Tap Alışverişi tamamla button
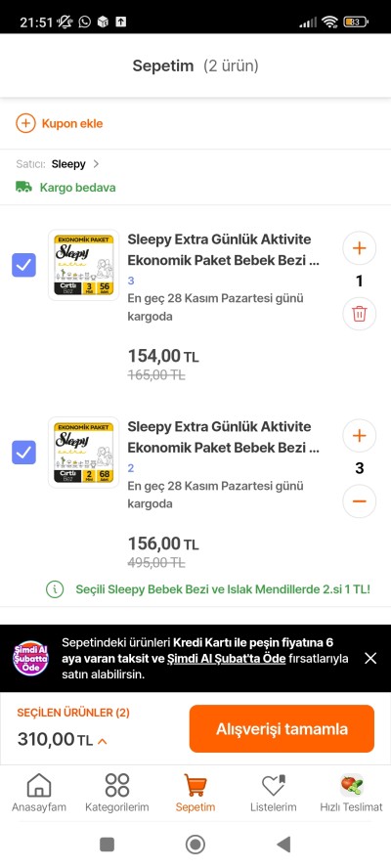 point(282,728)
